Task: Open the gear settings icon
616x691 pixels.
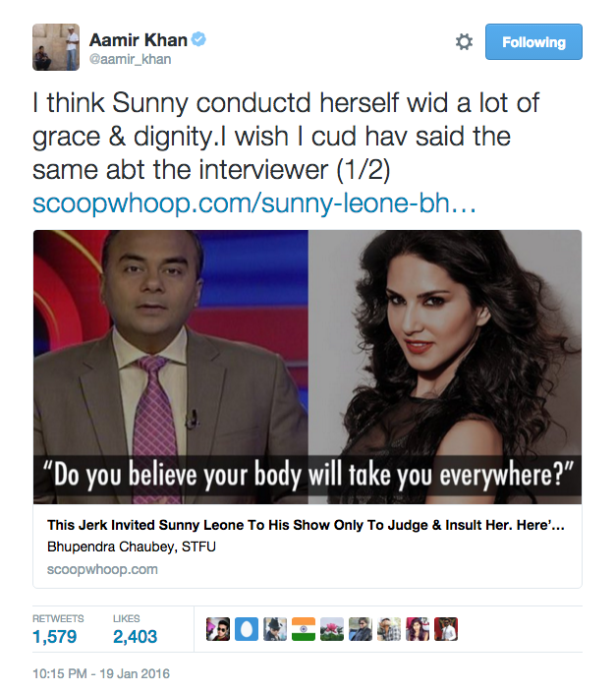Action: pos(464,42)
